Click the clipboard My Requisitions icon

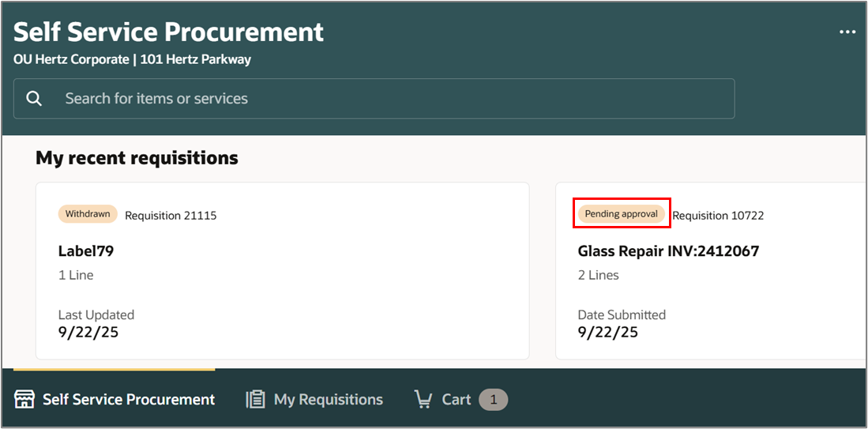tap(255, 399)
